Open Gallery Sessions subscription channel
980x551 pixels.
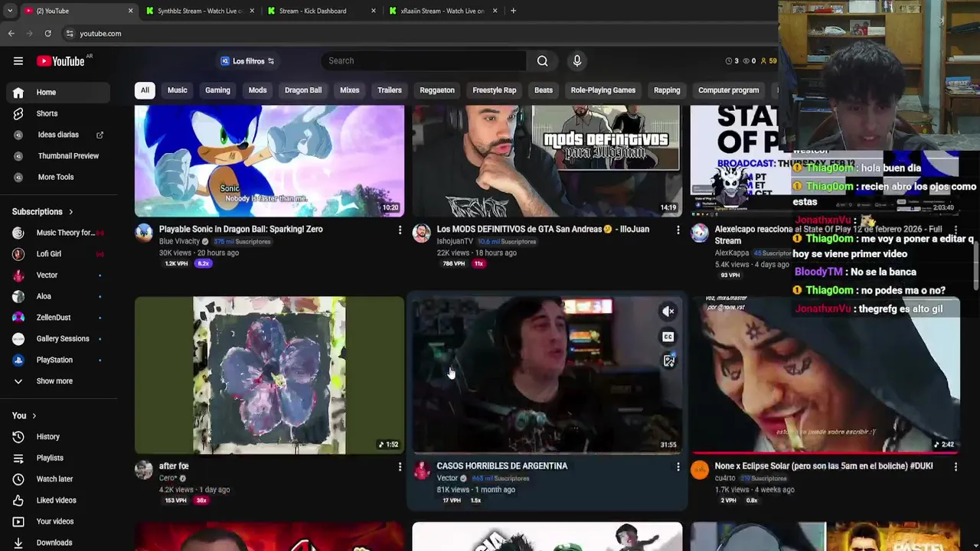(58, 338)
